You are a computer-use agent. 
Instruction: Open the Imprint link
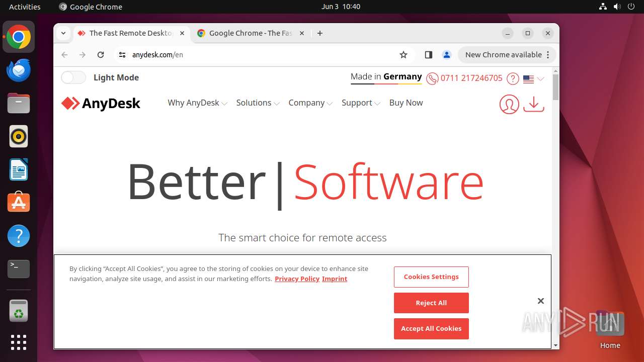335,279
